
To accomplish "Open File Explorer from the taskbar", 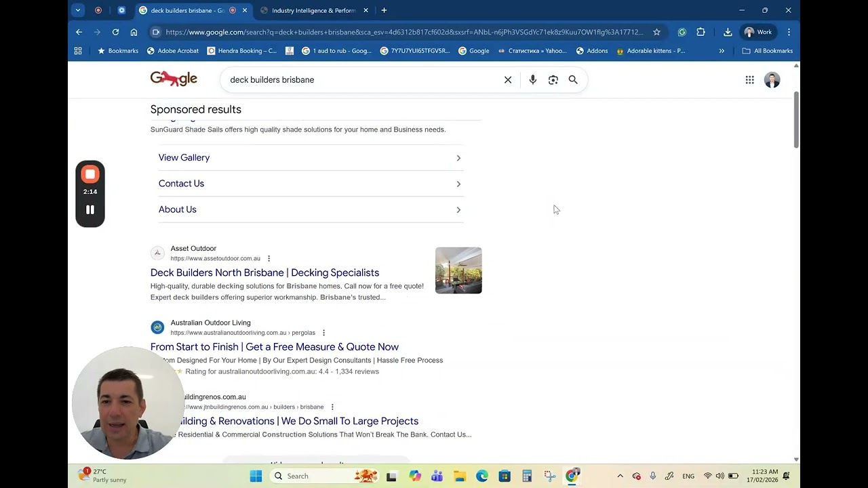I will click(x=460, y=476).
